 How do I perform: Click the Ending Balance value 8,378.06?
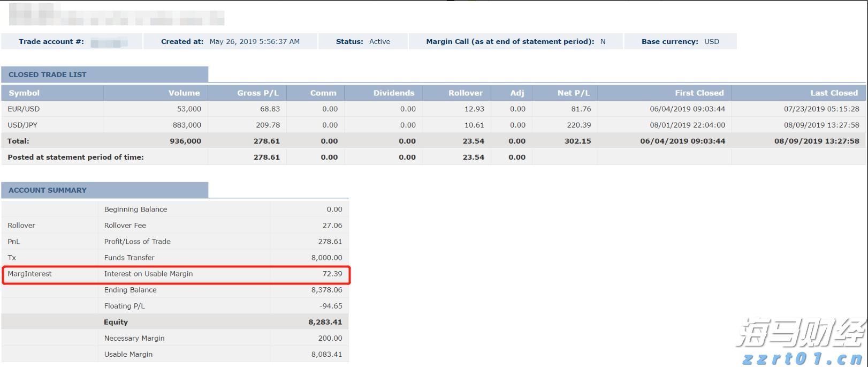[326, 290]
